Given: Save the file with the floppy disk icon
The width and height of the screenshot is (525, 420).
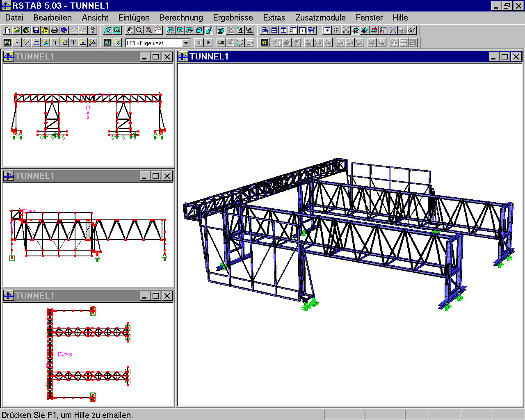Looking at the screenshot, I should tap(36, 30).
